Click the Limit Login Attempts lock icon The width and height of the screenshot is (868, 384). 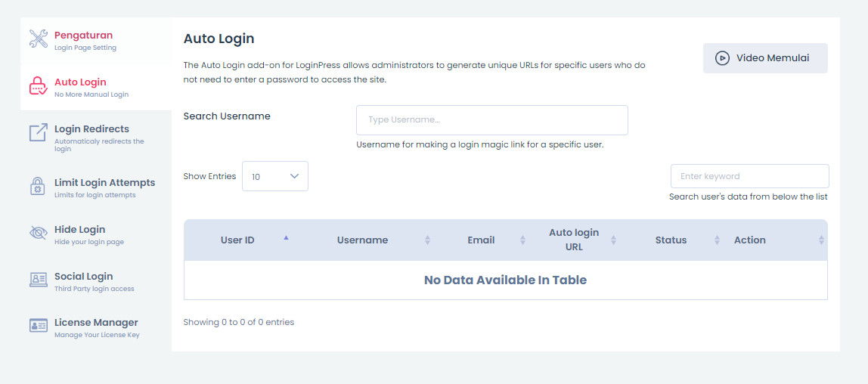click(39, 187)
